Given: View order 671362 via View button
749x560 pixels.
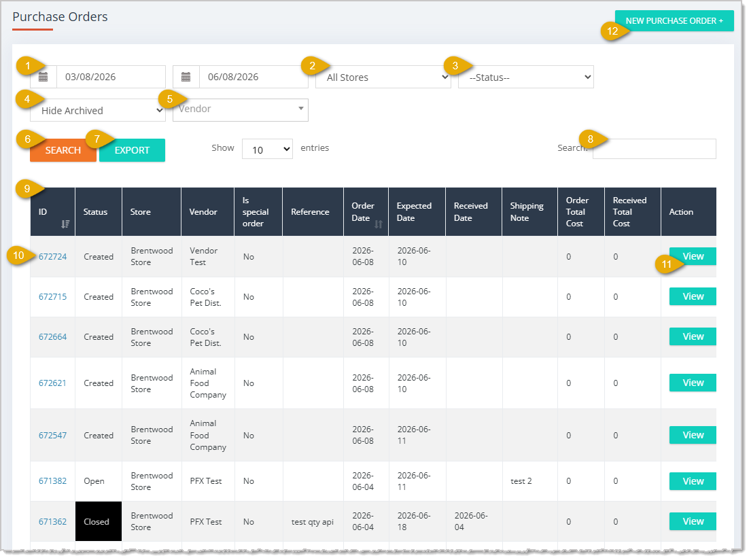Looking at the screenshot, I should point(693,521).
